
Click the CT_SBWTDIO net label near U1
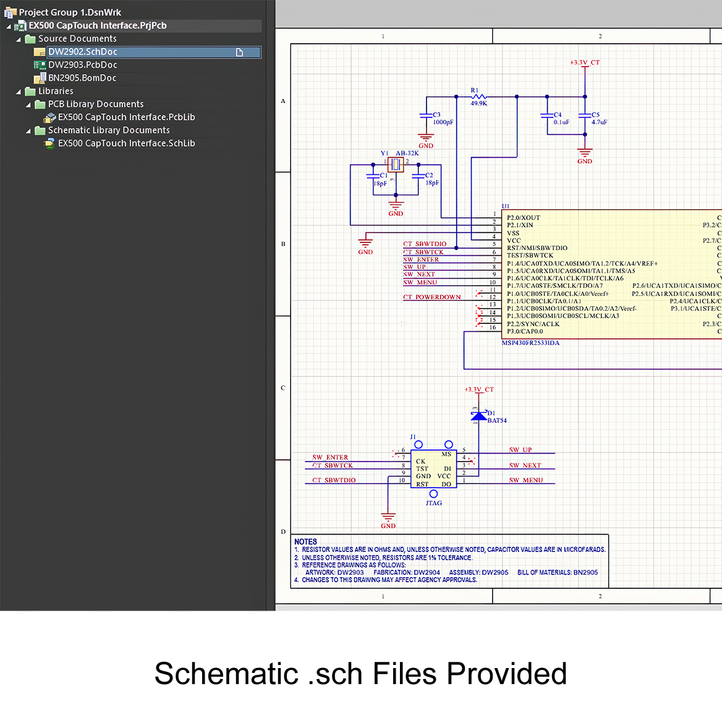click(425, 243)
